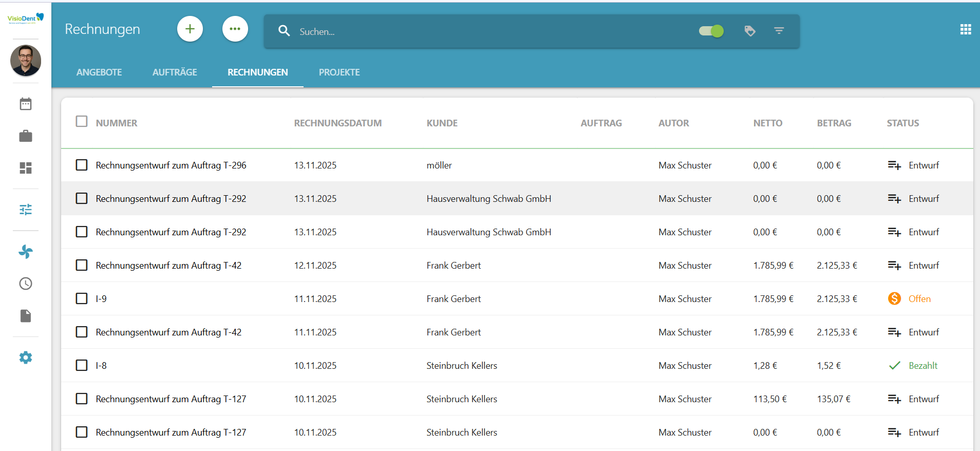Open the Offen status of invoice I-9
This screenshot has height=451, width=980.
point(919,299)
